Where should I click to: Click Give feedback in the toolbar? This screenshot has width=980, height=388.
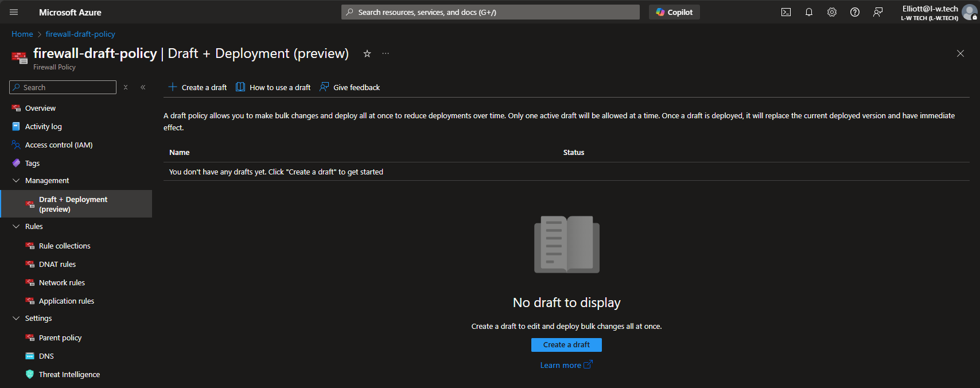click(x=350, y=87)
